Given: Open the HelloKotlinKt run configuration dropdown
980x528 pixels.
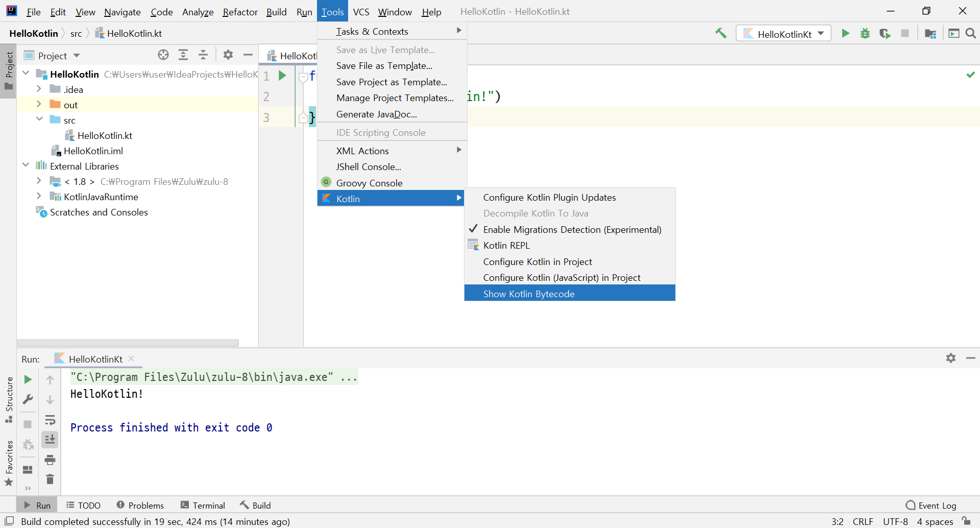Looking at the screenshot, I should [783, 34].
